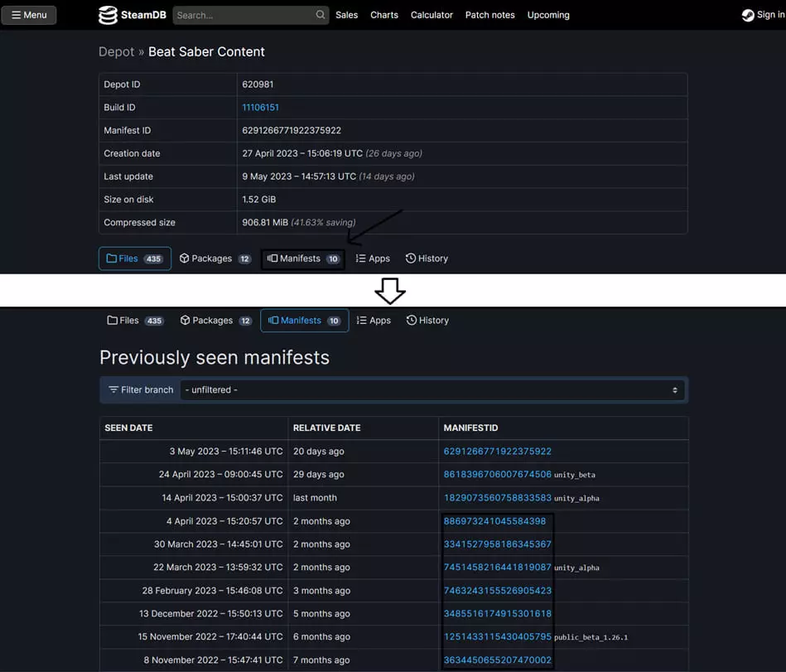Open the Calculator page
This screenshot has width=786, height=672.
tap(432, 15)
